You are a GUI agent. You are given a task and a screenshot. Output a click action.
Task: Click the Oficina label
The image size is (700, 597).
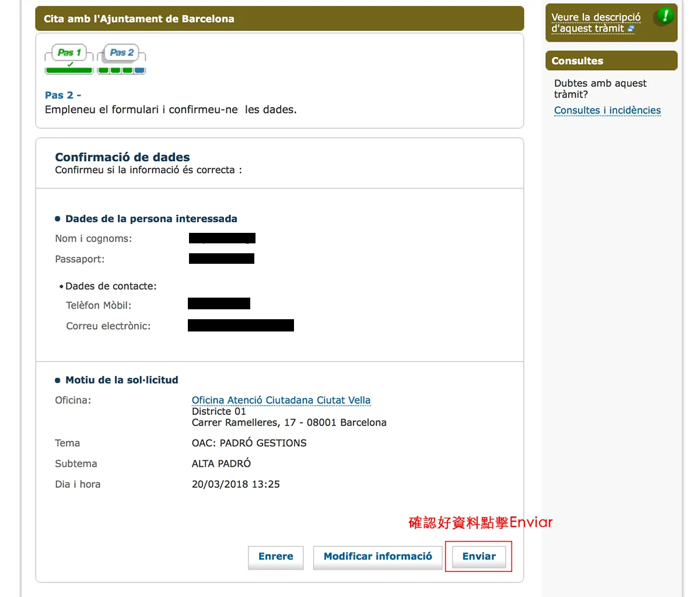tap(73, 400)
